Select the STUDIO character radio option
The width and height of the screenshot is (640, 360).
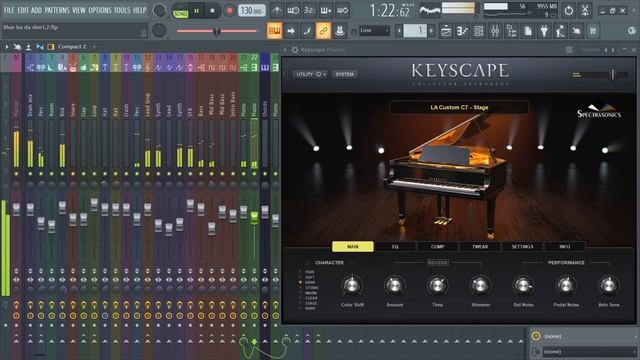pos(300,288)
